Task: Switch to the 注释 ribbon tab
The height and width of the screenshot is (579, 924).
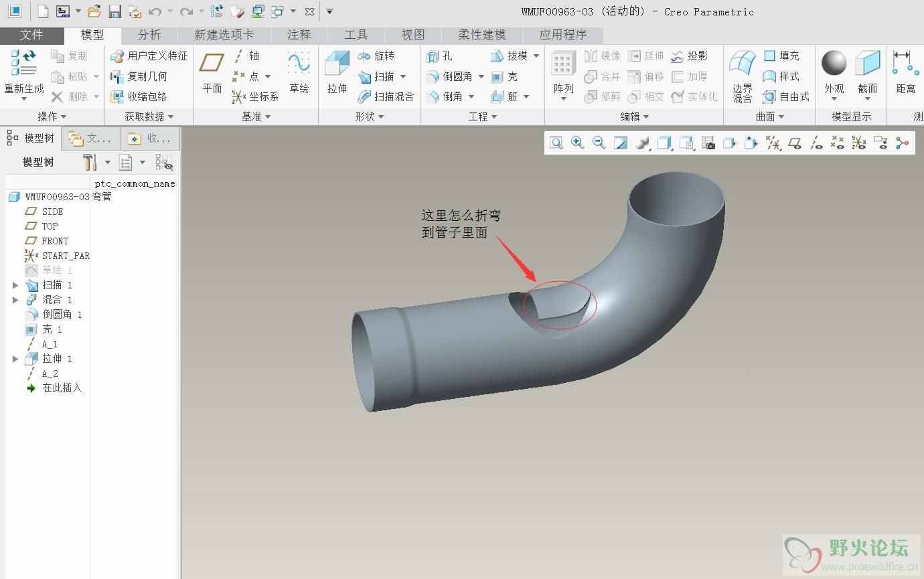Action: pyautogui.click(x=299, y=35)
